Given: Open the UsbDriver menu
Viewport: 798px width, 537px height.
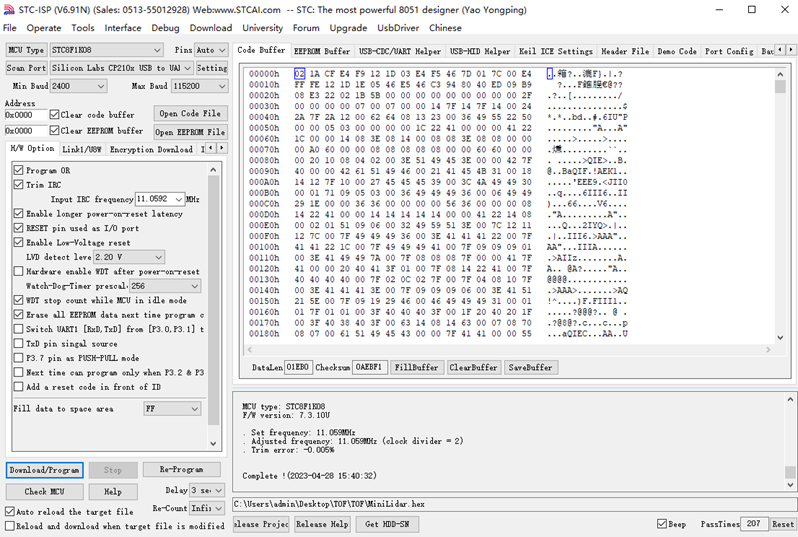Looking at the screenshot, I should [x=398, y=28].
